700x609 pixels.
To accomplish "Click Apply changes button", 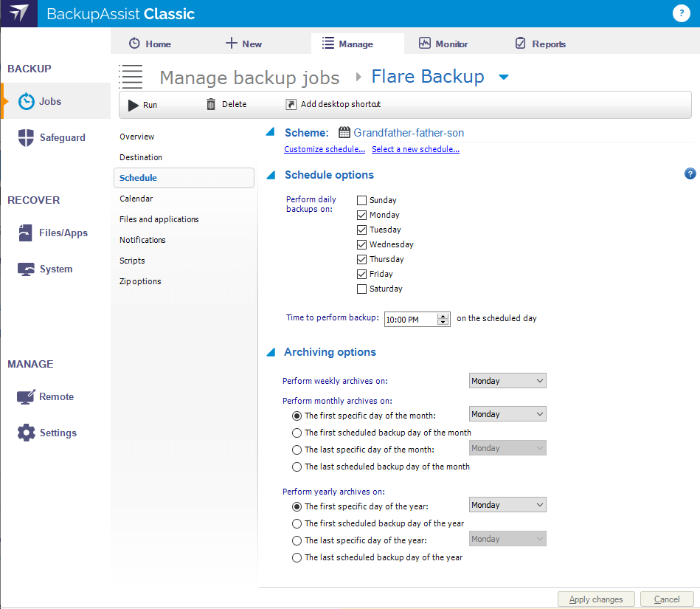I will click(x=596, y=599).
